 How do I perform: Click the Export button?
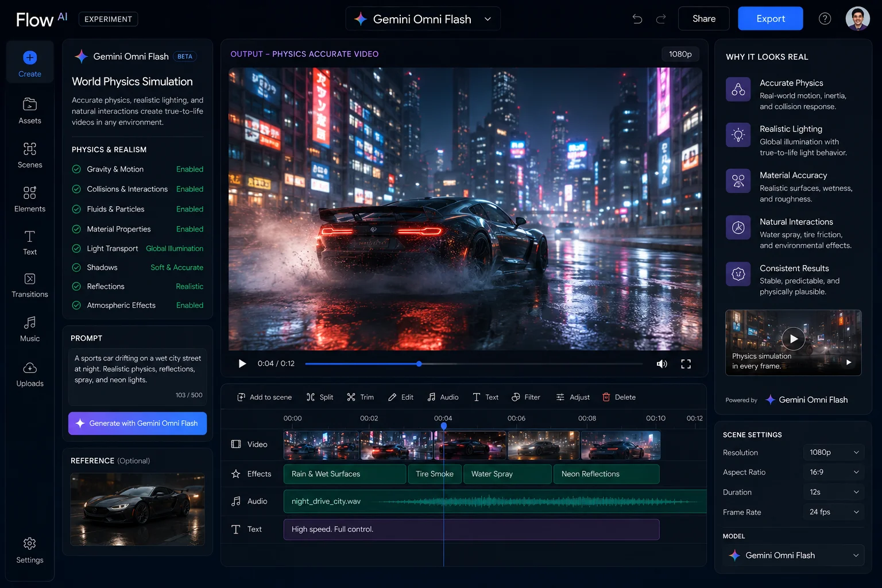coord(771,19)
